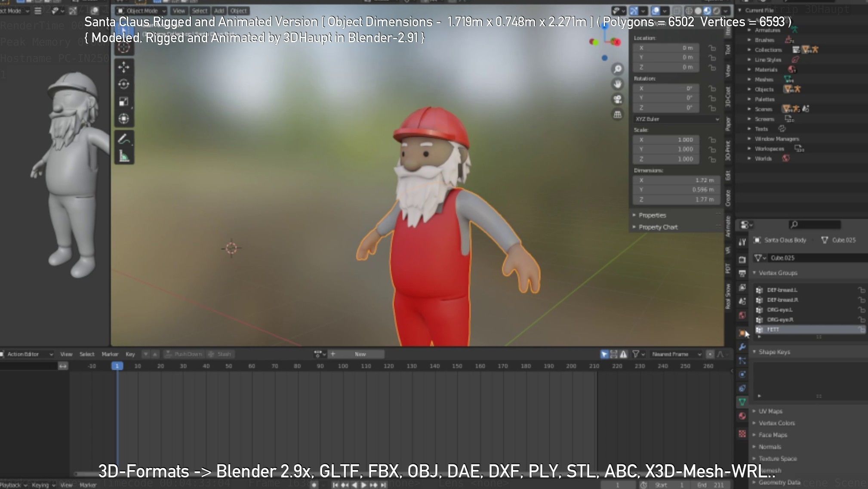Switch perspective/orthographic grid gizmo
The height and width of the screenshot is (489, 868).
pos(618,115)
